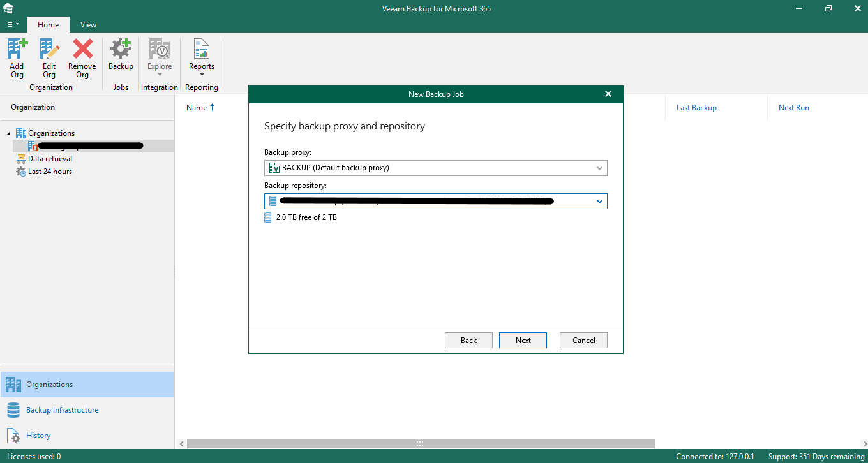Open the History pane
868x463 pixels.
coord(38,436)
